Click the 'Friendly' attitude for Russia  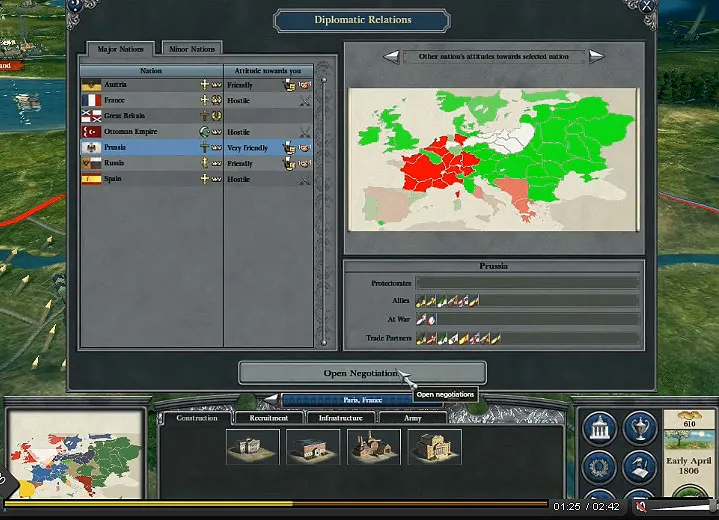[x=240, y=164]
